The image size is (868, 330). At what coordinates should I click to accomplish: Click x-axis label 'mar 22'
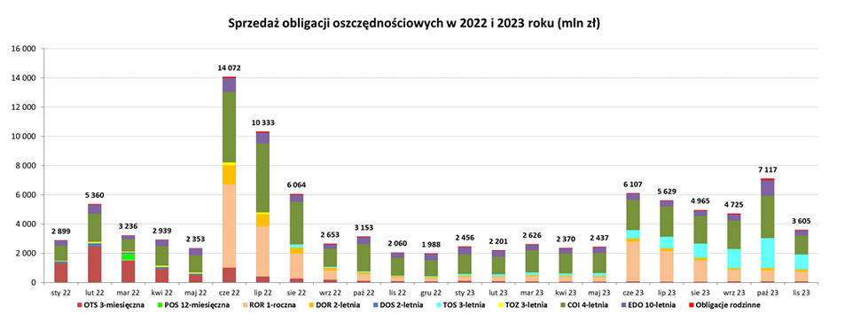coord(128,293)
